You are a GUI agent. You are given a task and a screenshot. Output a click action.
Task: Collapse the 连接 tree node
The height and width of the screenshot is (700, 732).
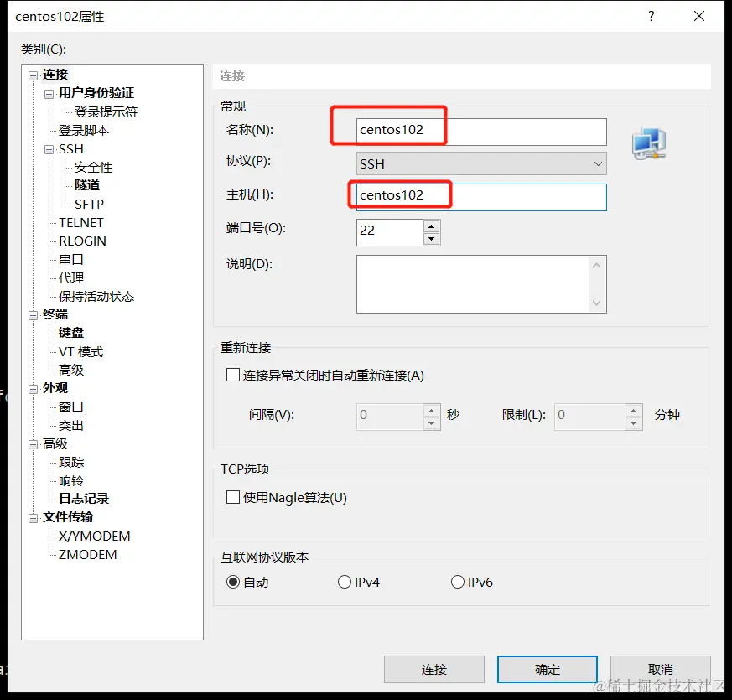click(x=33, y=75)
